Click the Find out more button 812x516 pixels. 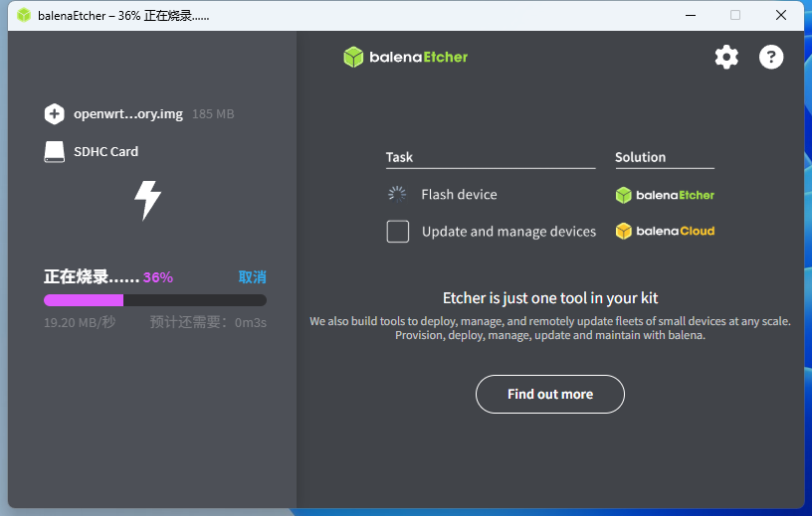point(550,394)
